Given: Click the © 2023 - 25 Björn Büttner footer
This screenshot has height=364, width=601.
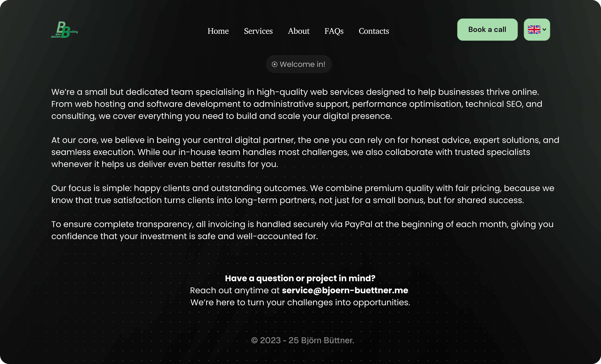Looking at the screenshot, I should [x=302, y=340].
